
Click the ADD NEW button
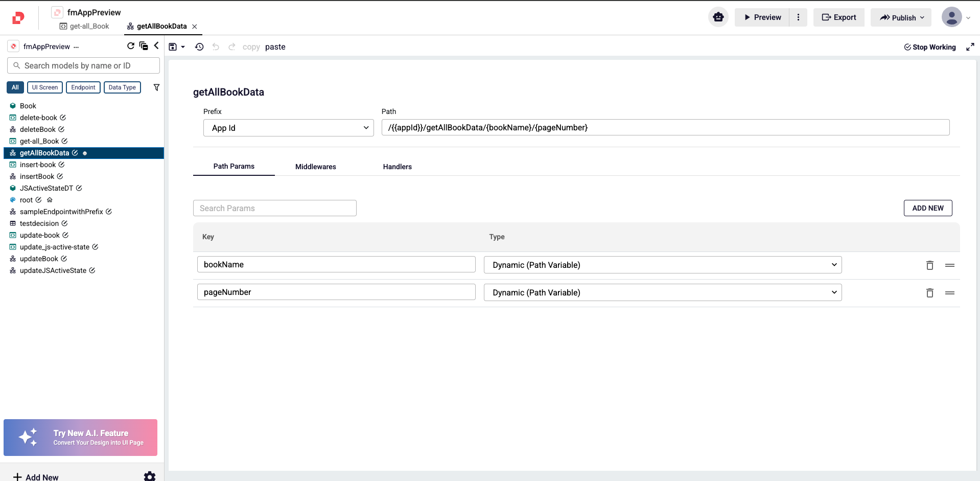927,208
